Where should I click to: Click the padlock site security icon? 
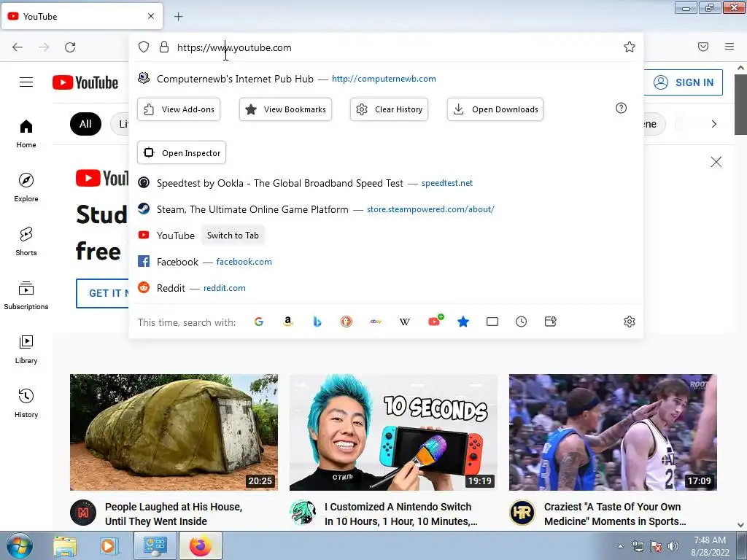coord(164,47)
